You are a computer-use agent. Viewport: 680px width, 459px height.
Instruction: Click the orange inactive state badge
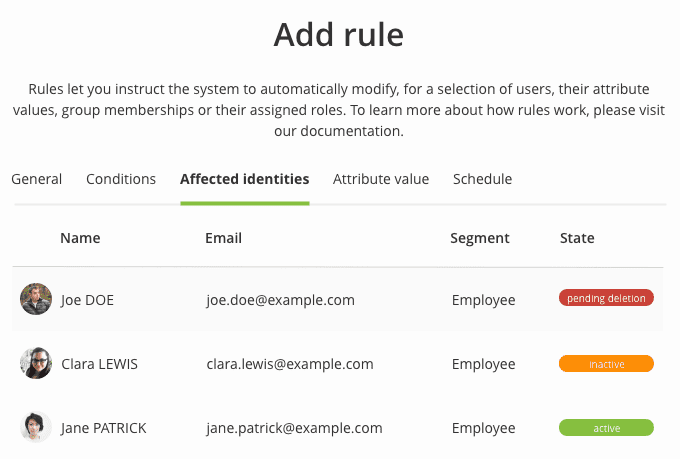tap(606, 364)
